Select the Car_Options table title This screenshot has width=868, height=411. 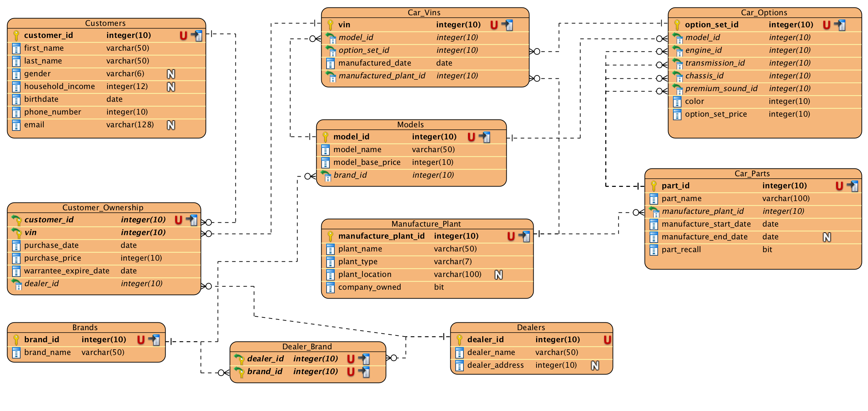[764, 13]
